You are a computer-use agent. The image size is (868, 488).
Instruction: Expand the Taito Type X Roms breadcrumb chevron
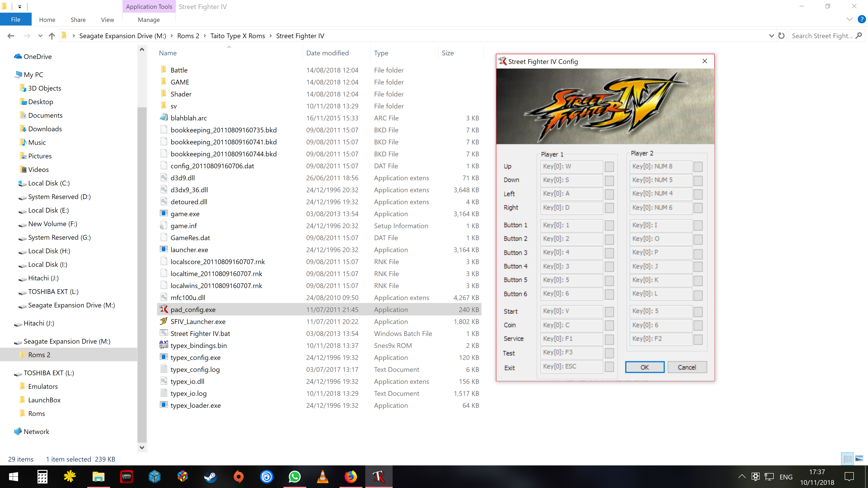pyautogui.click(x=270, y=36)
